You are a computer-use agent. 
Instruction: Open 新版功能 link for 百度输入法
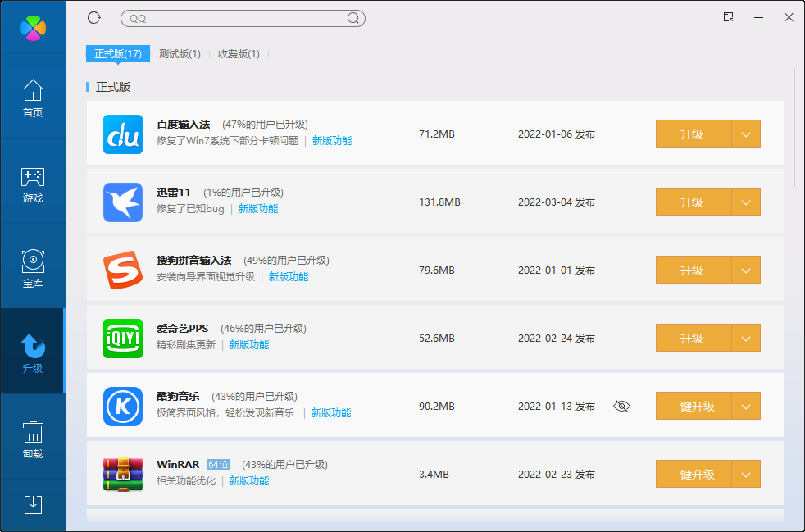click(x=332, y=141)
